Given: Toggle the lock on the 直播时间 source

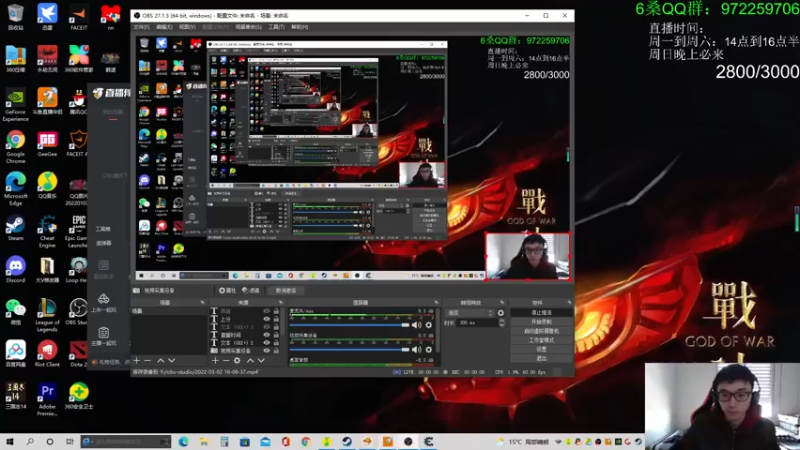Looking at the screenshot, I should [276, 335].
